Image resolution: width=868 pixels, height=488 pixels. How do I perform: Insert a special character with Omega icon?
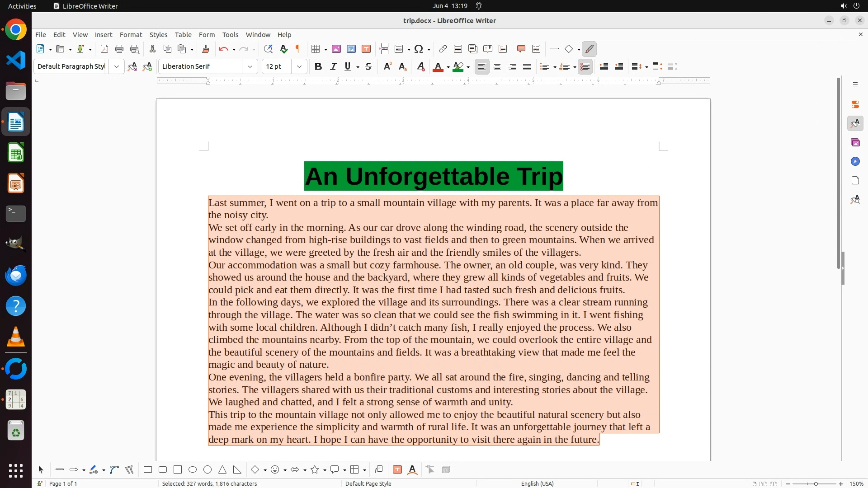[419, 49]
